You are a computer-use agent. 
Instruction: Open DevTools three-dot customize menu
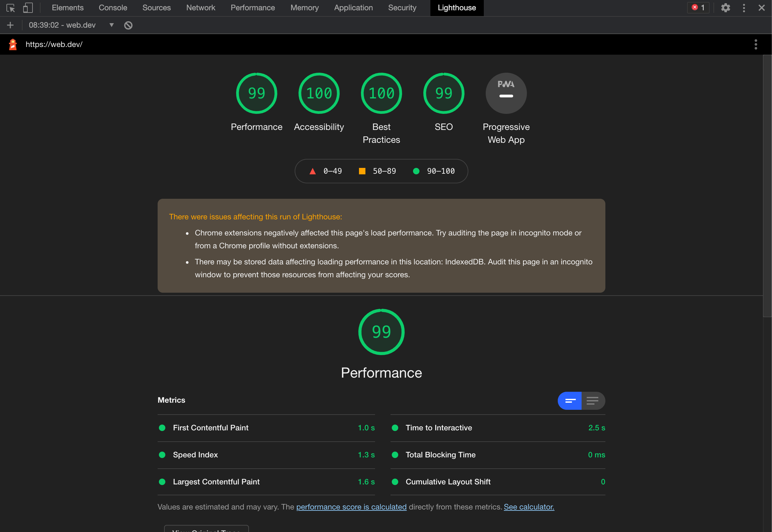tap(744, 8)
